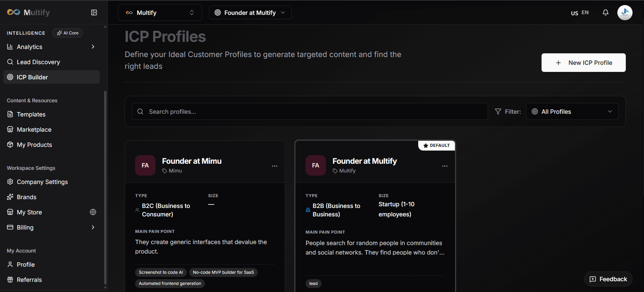The height and width of the screenshot is (292, 644).
Task: Click the Multify pain point description text
Action: (375, 248)
